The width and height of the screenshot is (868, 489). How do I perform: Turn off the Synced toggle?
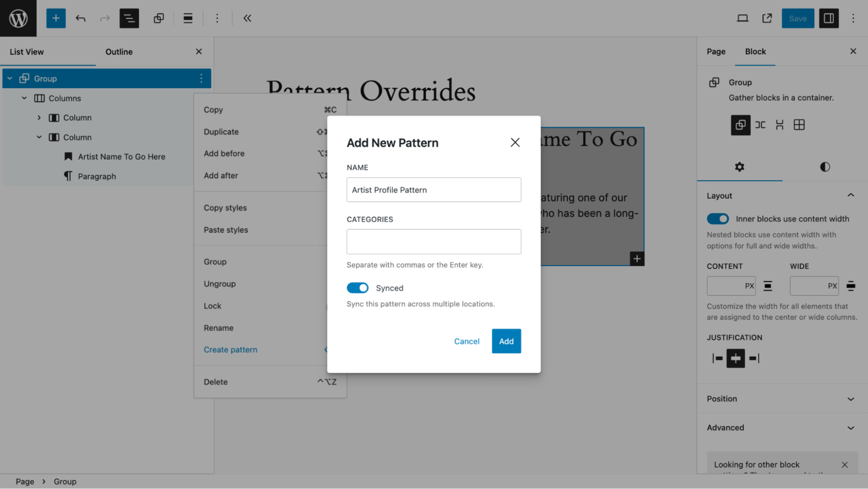tap(357, 288)
